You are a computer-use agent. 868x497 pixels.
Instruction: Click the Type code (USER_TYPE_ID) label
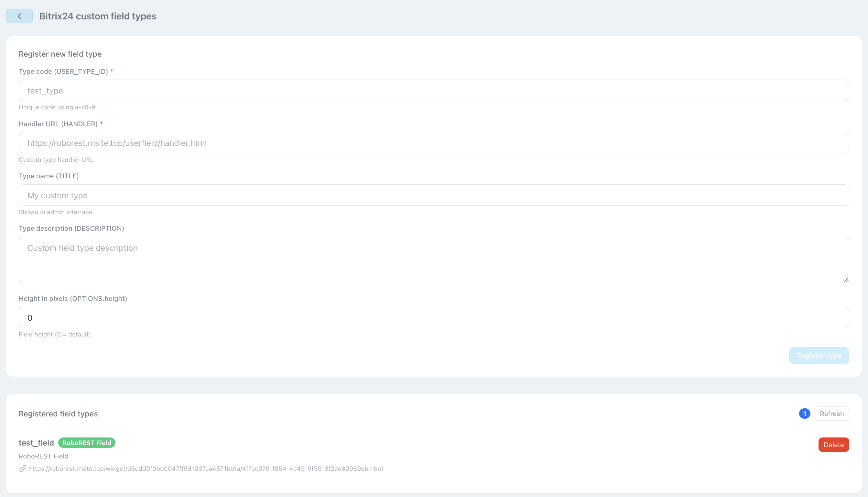click(x=63, y=71)
